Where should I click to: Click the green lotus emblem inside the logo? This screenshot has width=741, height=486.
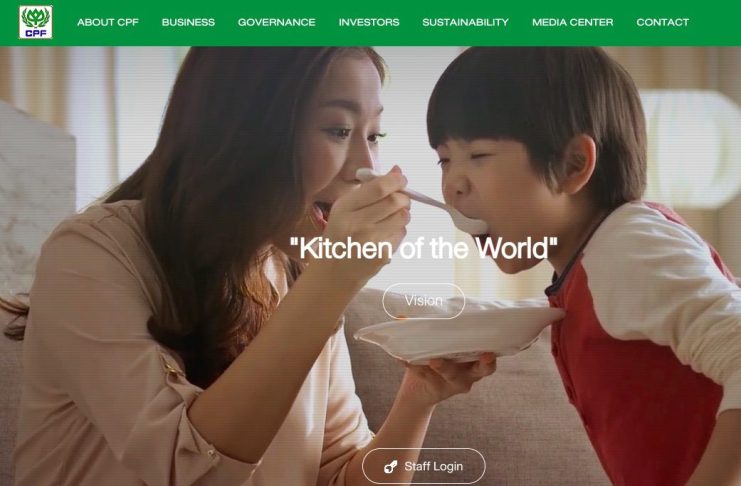coord(36,18)
